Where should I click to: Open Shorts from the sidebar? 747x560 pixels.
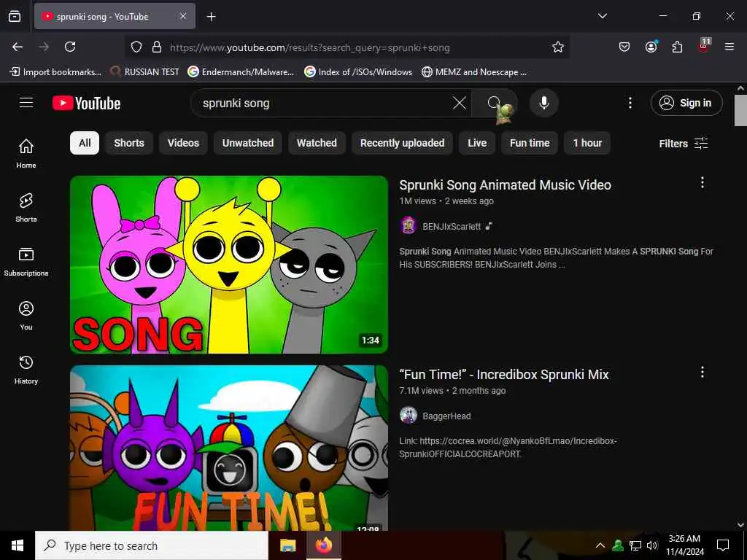click(x=26, y=208)
